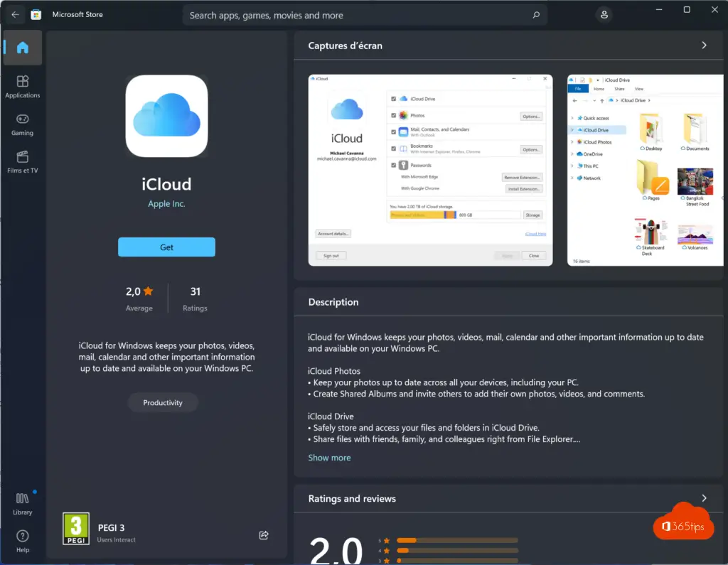The image size is (728, 565).
Task: Click the Description section heading
Action: point(333,302)
